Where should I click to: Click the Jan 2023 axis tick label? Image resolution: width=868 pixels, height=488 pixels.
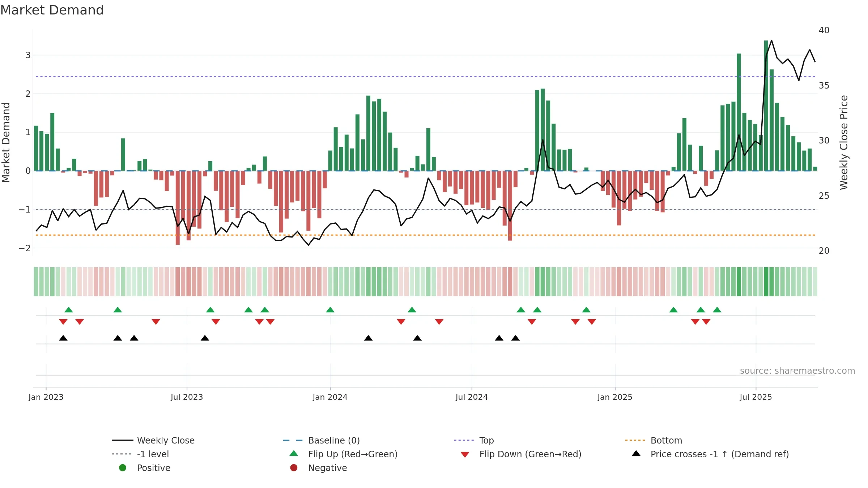pyautogui.click(x=46, y=397)
